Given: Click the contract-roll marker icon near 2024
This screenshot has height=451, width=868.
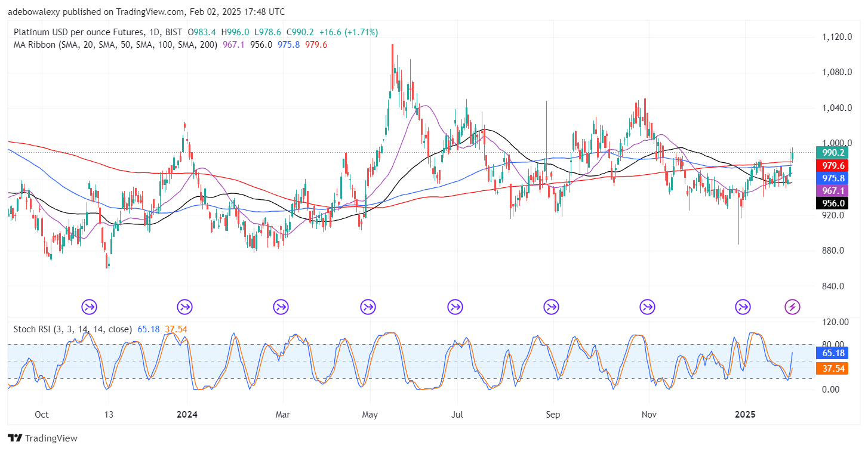Looking at the screenshot, I should (x=185, y=307).
